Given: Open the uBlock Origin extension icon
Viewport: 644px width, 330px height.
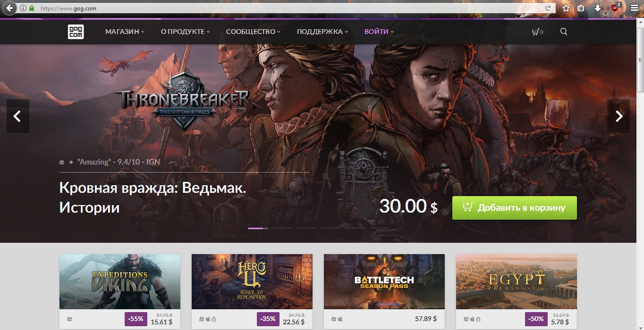Looking at the screenshot, I should pos(615,8).
